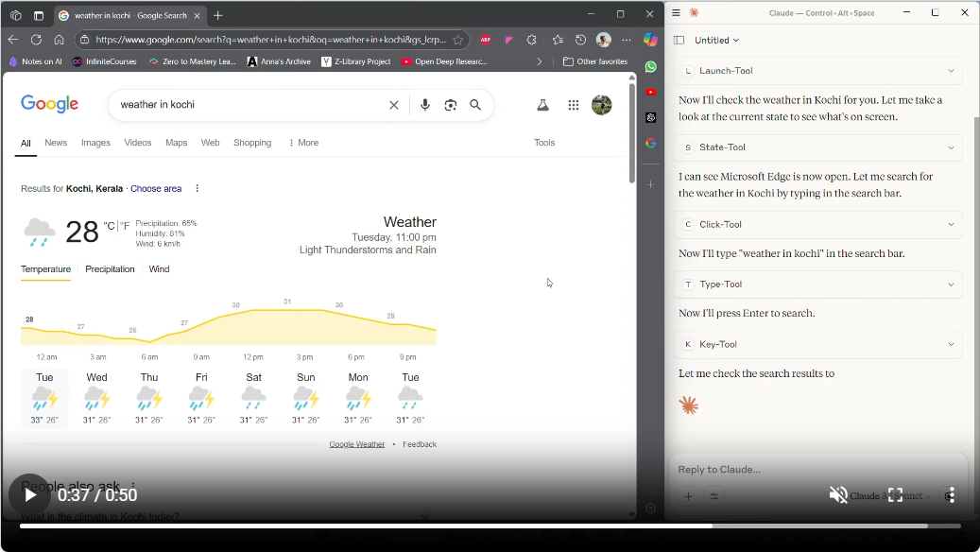The width and height of the screenshot is (980, 552).
Task: Open WhatsApp in Edge sidebar
Action: point(650,66)
